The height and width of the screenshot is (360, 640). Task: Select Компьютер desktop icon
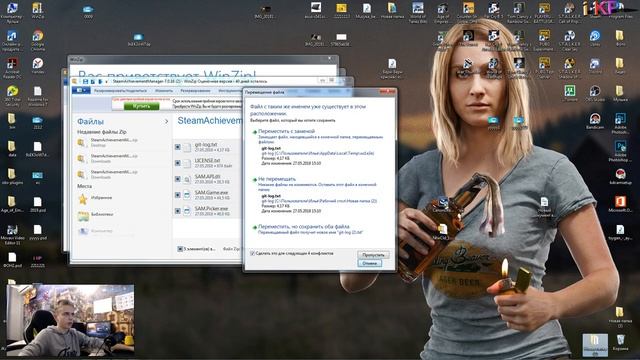pos(12,11)
